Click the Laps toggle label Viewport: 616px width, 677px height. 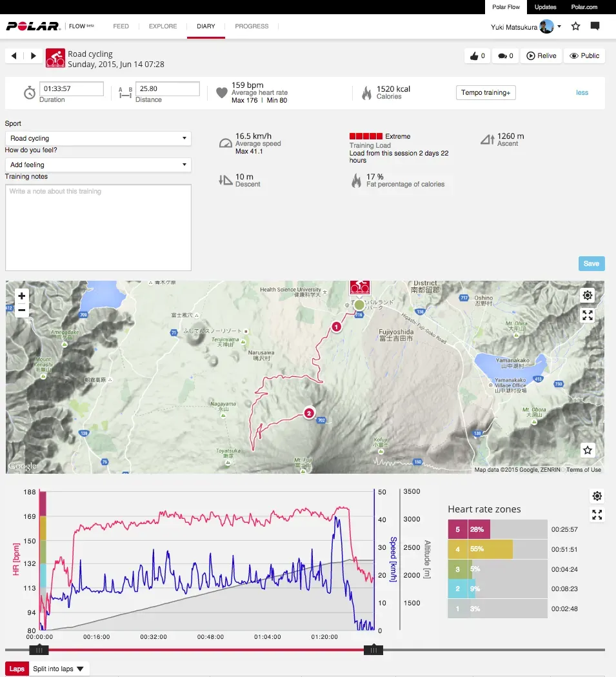click(x=17, y=669)
